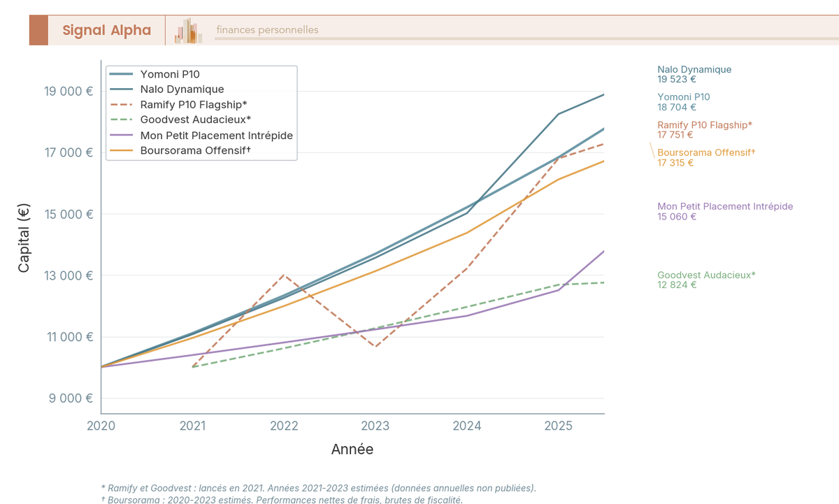Select the Goodvest Audacieux 12 824 € annotation
Viewport: 839px width, 504px height.
(705, 280)
